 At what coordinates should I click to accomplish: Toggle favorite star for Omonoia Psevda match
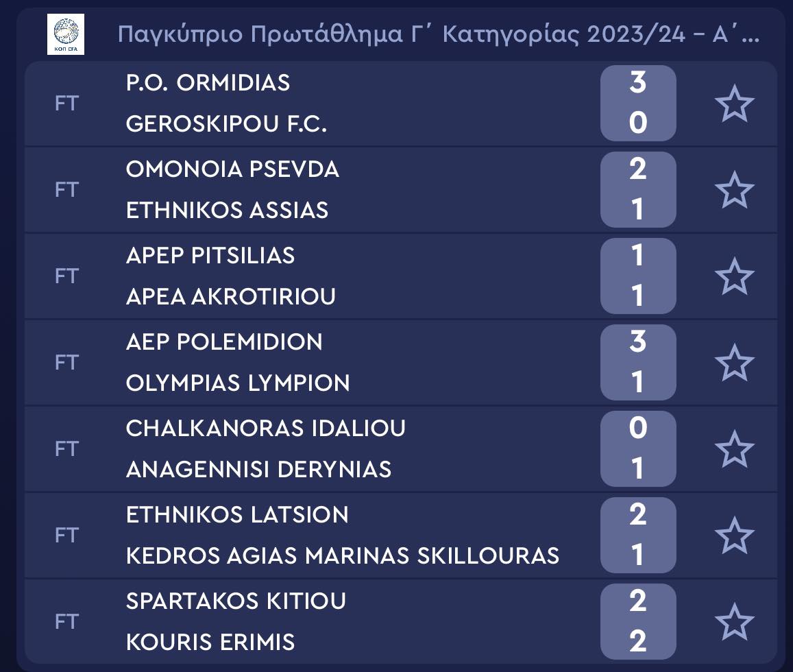click(734, 190)
